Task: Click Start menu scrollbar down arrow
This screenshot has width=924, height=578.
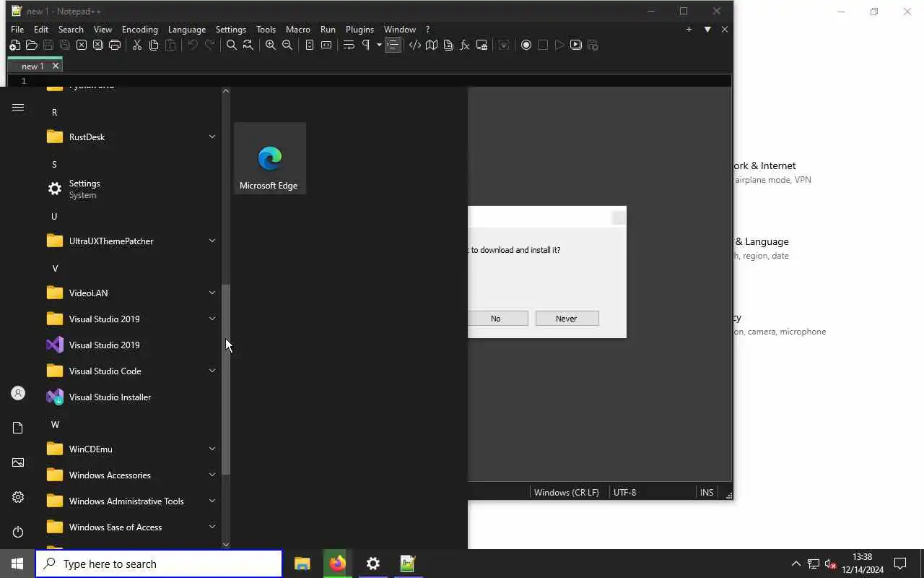Action: pyautogui.click(x=226, y=544)
